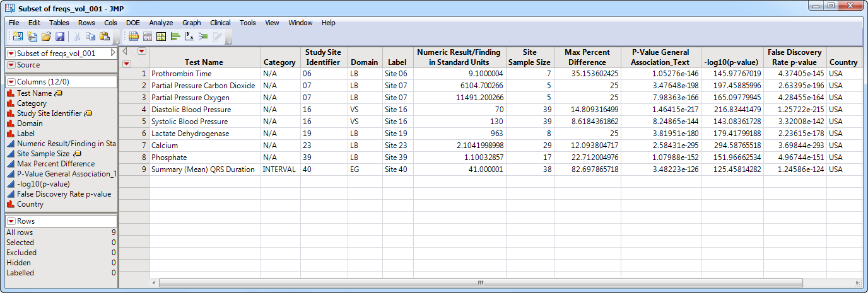Select the Domain column in Columns list
Screen dimensions: 868x293
click(x=30, y=124)
